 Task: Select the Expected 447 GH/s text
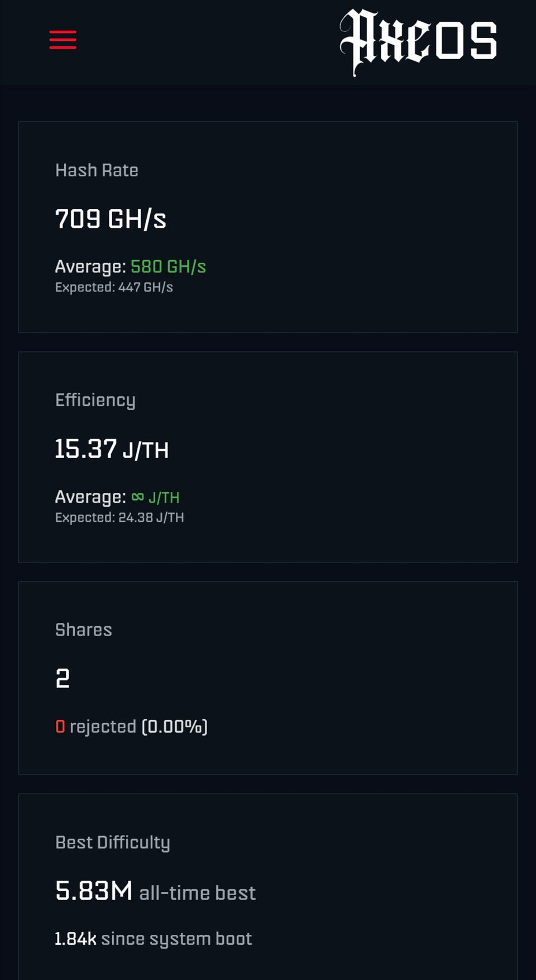click(x=114, y=287)
